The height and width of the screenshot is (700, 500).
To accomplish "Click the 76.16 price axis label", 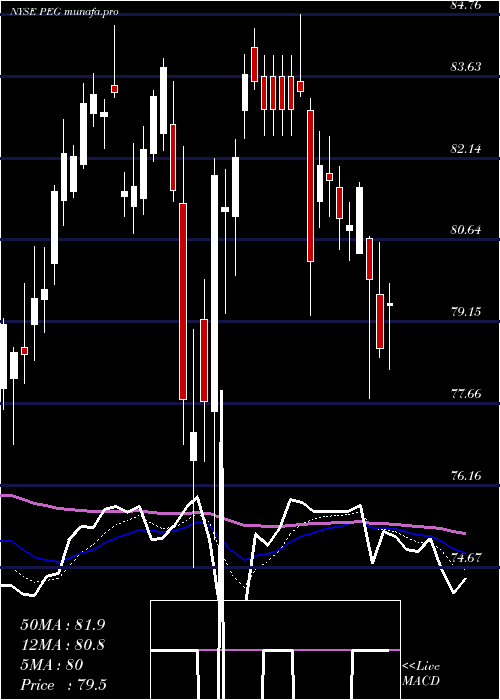I will coord(466,475).
